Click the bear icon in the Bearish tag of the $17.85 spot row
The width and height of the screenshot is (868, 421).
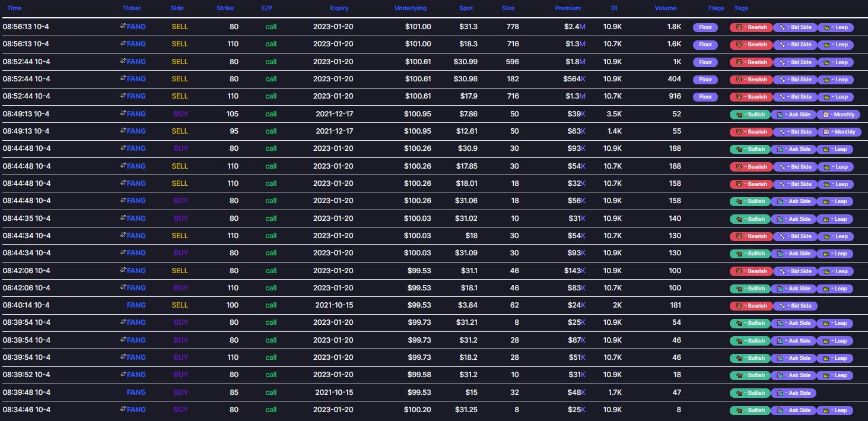pyautogui.click(x=739, y=167)
